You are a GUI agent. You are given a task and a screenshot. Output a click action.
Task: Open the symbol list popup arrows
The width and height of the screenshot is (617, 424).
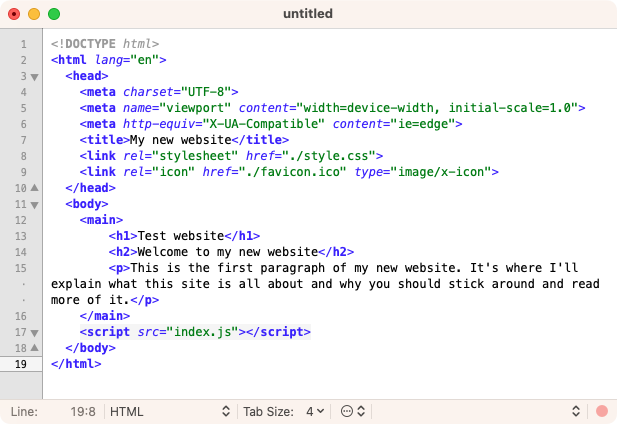point(576,411)
